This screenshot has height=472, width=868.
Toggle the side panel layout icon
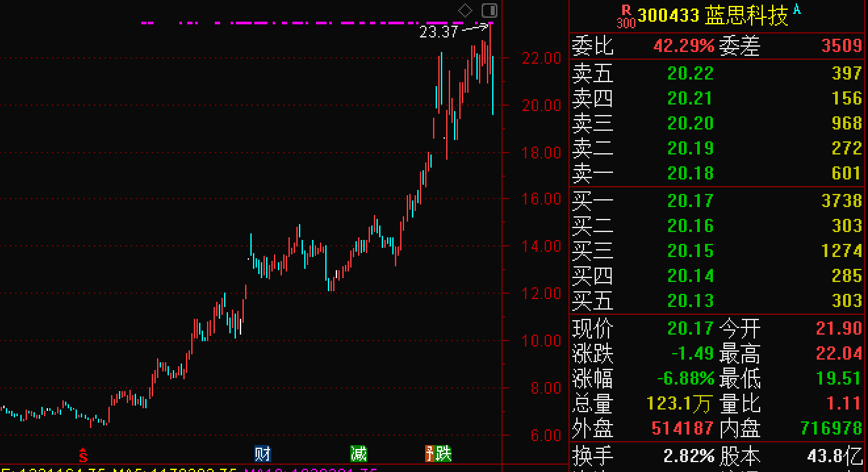click(x=489, y=11)
